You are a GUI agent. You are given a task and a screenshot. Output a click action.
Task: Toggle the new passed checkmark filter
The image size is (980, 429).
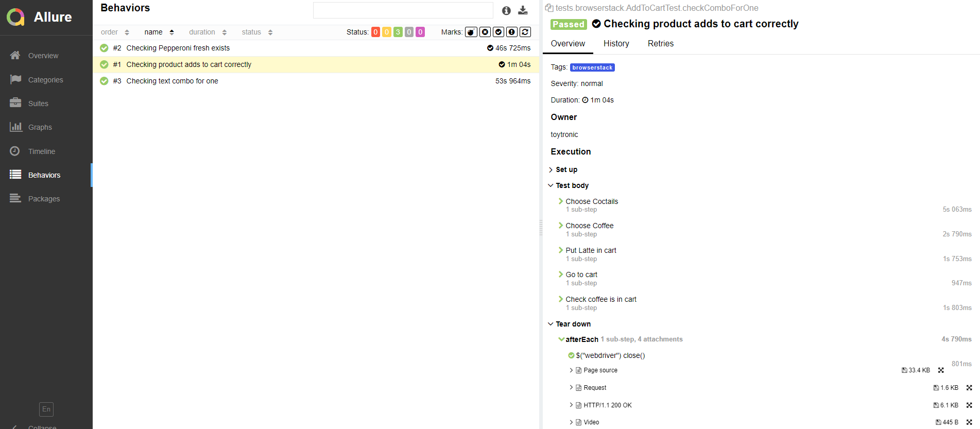click(x=498, y=32)
